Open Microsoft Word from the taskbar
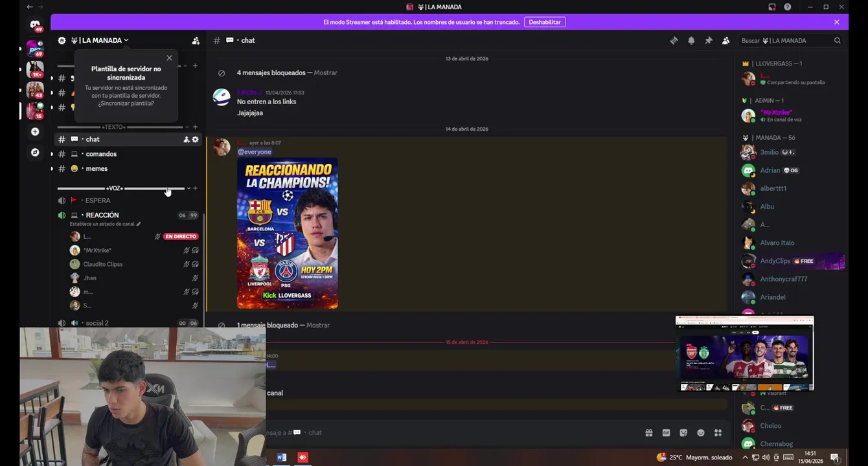The height and width of the screenshot is (466, 868). tap(282, 457)
